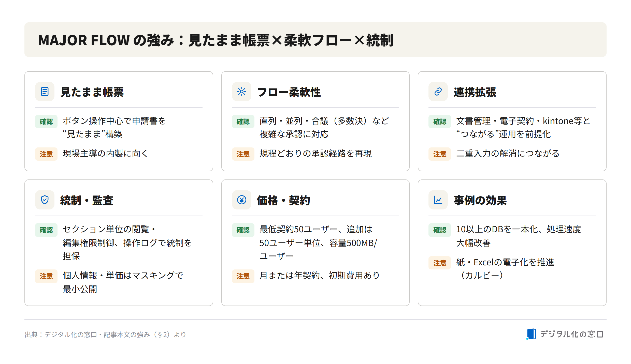Click the 注意 badge next to 個人情報・単価はマスキングで
The image size is (631, 364).
tap(46, 276)
